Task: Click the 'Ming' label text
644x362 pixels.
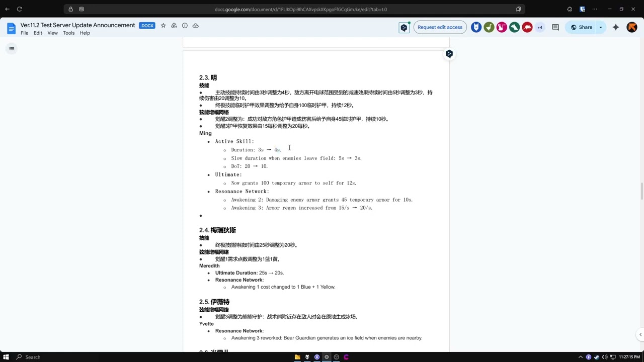Action: pyautogui.click(x=205, y=133)
